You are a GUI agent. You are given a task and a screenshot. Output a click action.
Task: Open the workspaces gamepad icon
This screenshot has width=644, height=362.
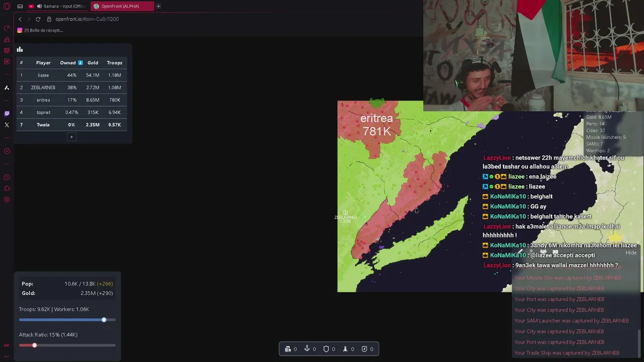(20, 6)
